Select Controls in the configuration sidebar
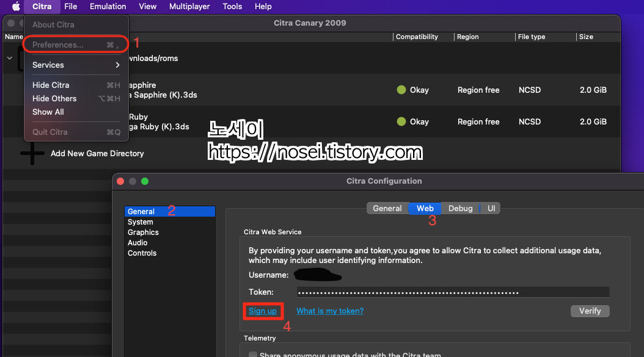The height and width of the screenshot is (357, 644). (x=170, y=253)
